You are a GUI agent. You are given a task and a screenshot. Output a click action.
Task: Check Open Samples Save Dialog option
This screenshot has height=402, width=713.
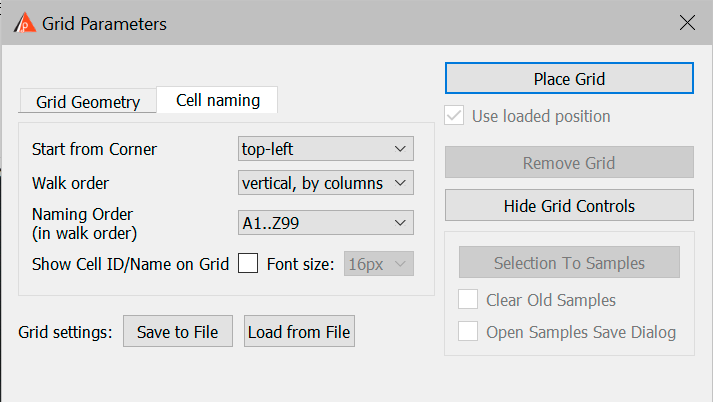[468, 331]
